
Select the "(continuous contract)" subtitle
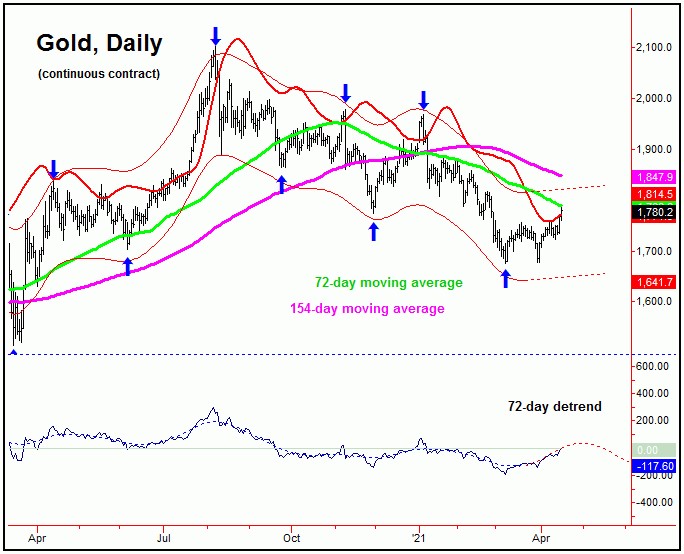(99, 74)
